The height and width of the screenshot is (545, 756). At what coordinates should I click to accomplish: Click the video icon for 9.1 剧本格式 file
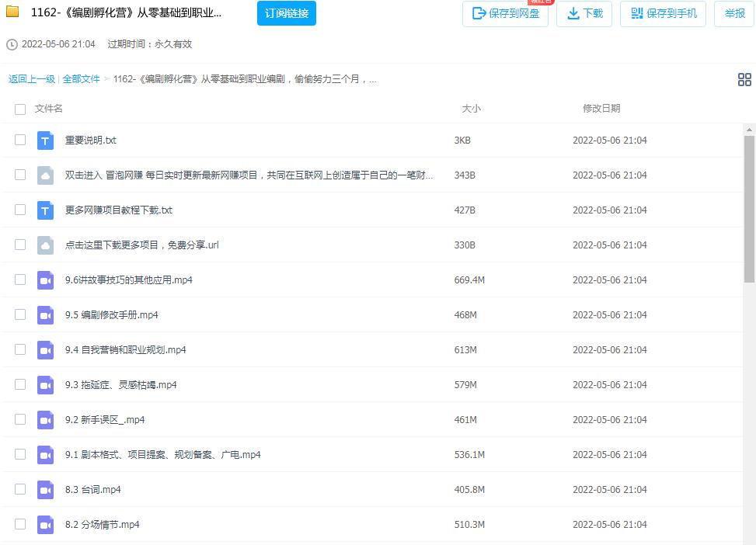point(45,455)
